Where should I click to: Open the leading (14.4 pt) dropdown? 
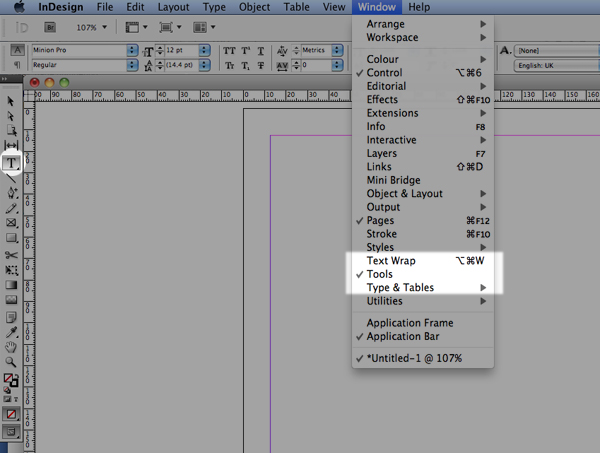coord(204,65)
